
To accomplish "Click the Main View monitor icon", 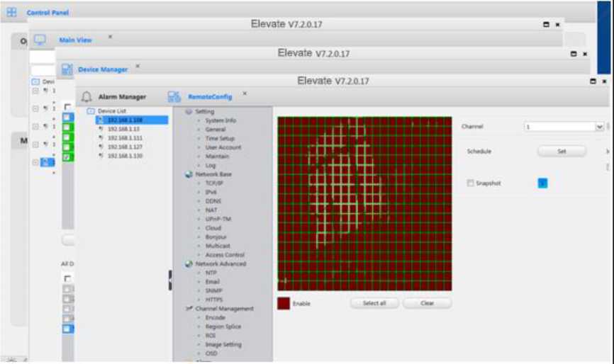I will (x=40, y=40).
